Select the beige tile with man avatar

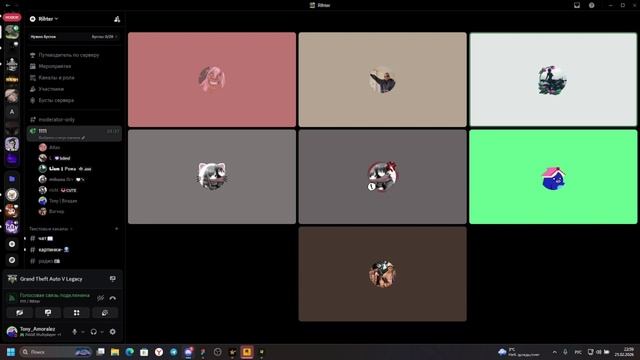(382, 80)
